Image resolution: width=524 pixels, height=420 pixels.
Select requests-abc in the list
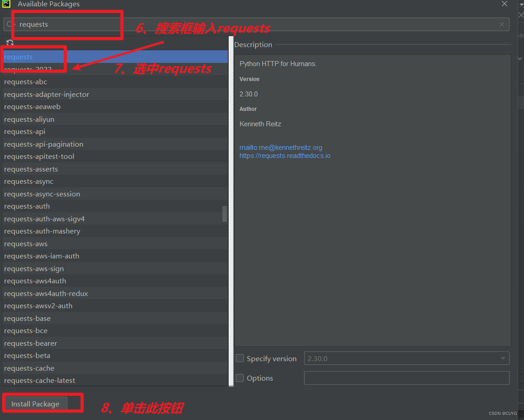115,82
